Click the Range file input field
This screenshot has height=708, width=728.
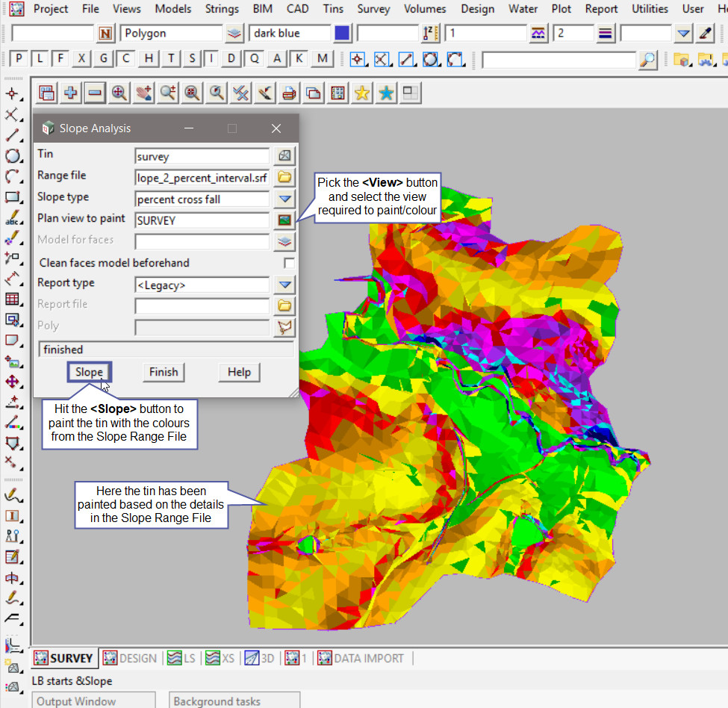[x=202, y=177]
